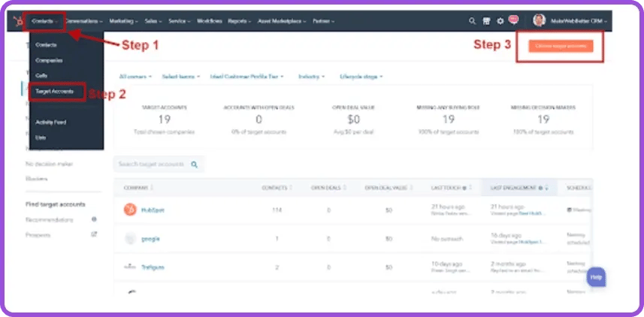Click the HubSpot company logo in table
Viewport: 644px width, 317px height.
(130, 210)
